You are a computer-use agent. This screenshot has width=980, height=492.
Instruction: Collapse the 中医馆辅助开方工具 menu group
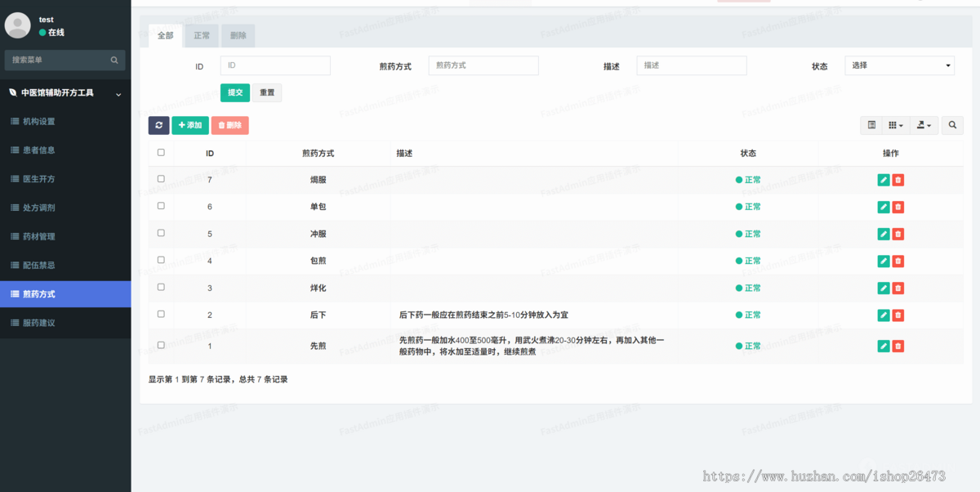[x=65, y=93]
